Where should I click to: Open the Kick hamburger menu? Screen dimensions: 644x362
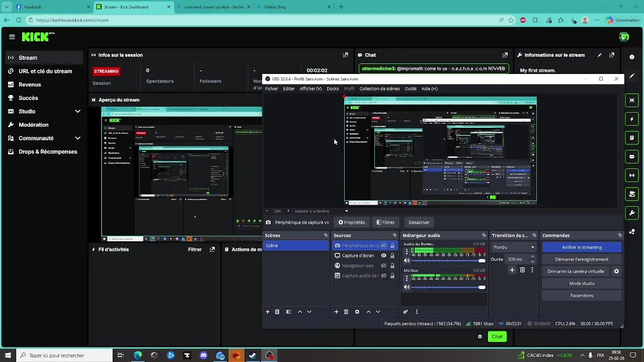coord(12,37)
